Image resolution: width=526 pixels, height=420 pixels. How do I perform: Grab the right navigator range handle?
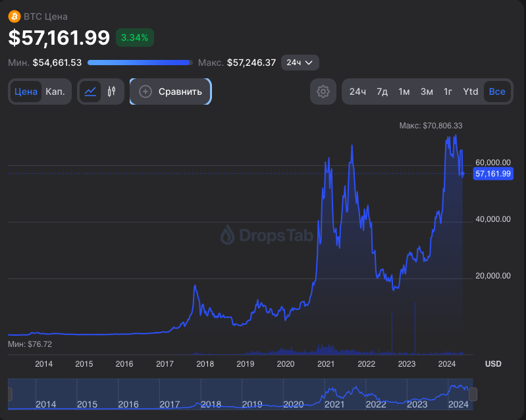click(x=473, y=394)
